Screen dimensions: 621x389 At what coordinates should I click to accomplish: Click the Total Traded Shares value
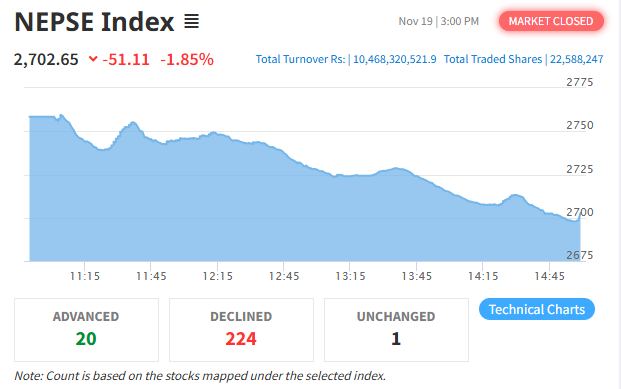pyautogui.click(x=577, y=59)
